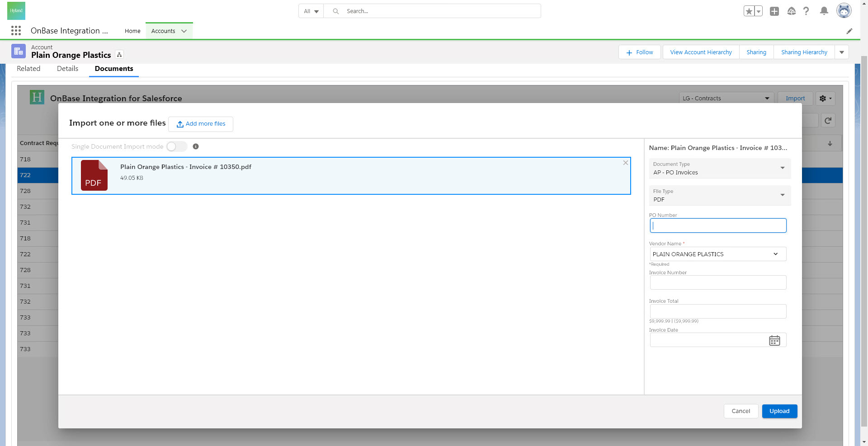Open the Notifications bell
Screen dimensions: 868x446
(x=824, y=11)
